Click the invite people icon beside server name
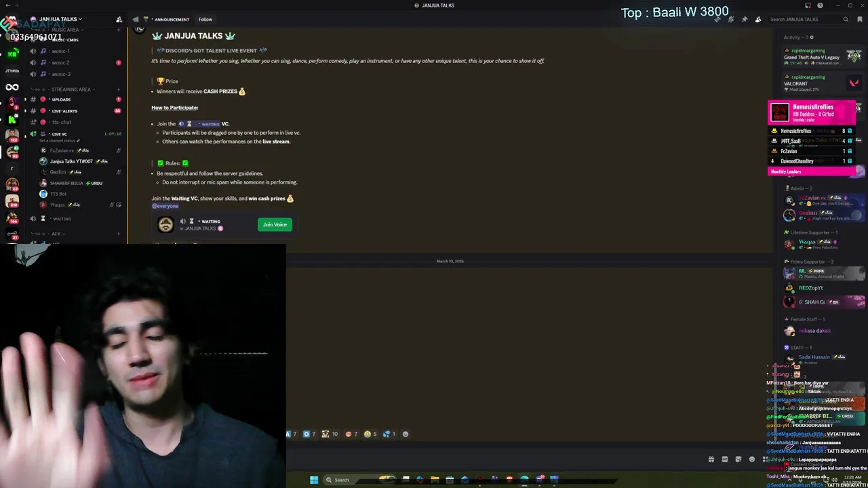 119,19
